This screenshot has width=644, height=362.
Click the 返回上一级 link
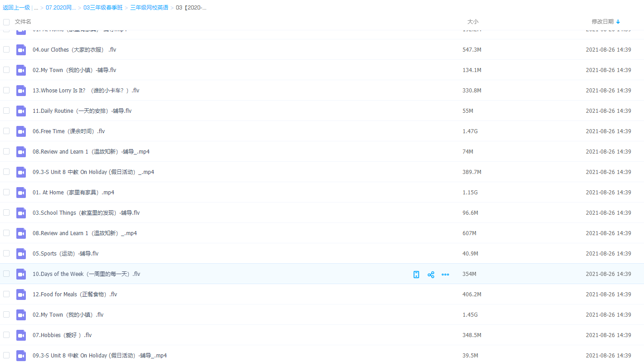(x=16, y=8)
